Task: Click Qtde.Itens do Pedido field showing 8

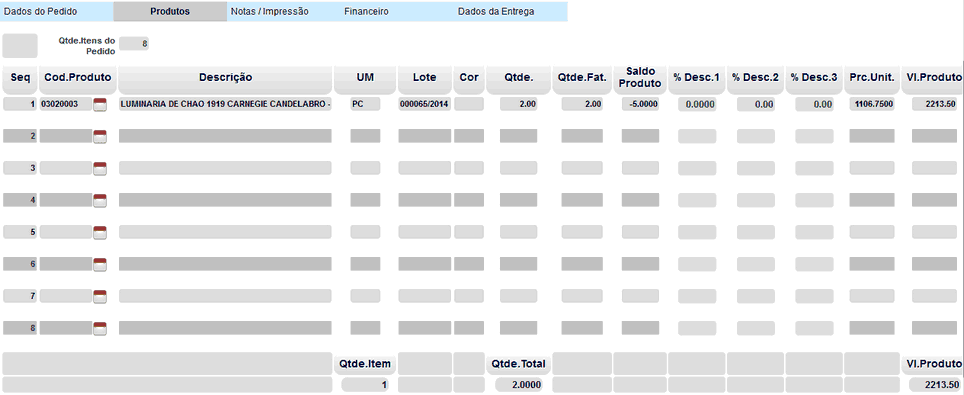Action: (134, 44)
